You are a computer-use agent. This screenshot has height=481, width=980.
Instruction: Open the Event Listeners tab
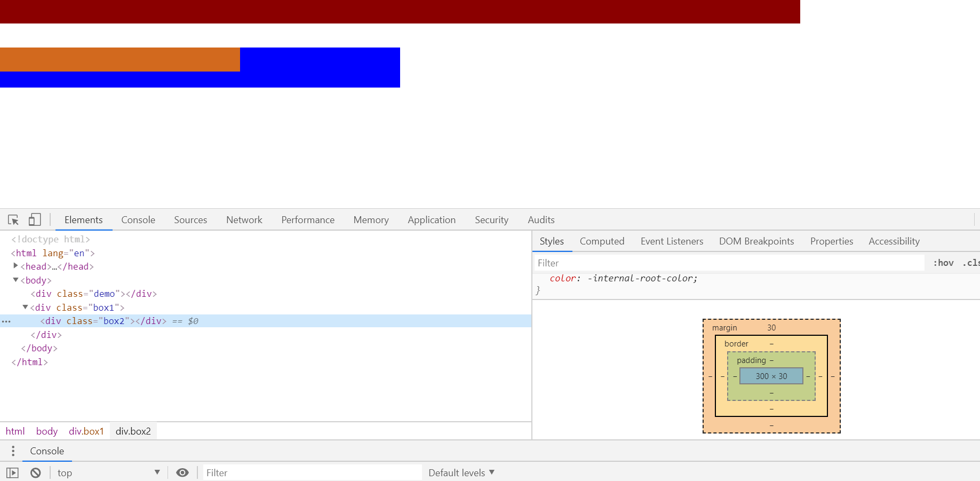[x=672, y=241]
